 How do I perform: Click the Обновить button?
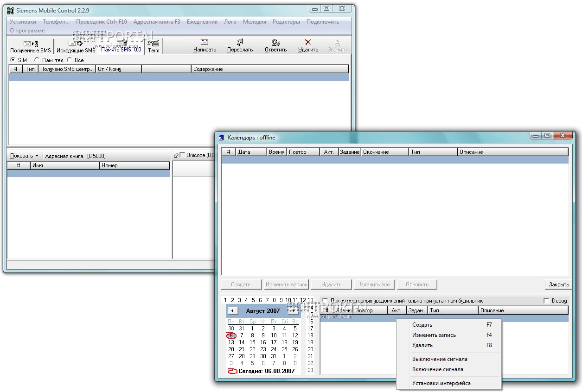(417, 285)
